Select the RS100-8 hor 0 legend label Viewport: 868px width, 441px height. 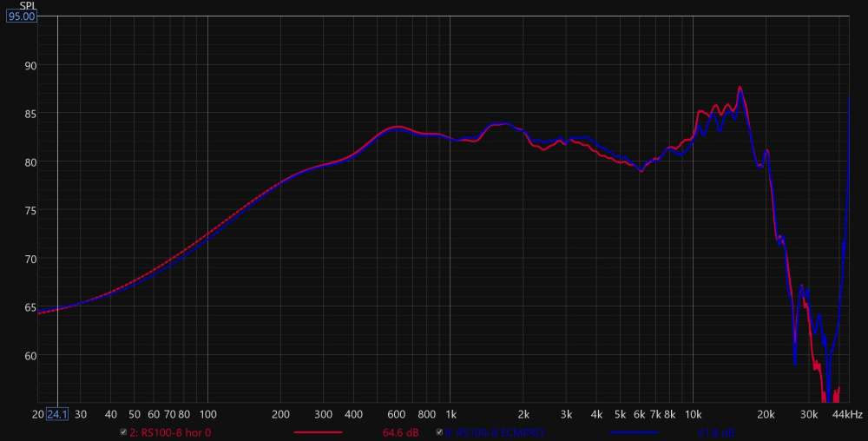tap(174, 431)
